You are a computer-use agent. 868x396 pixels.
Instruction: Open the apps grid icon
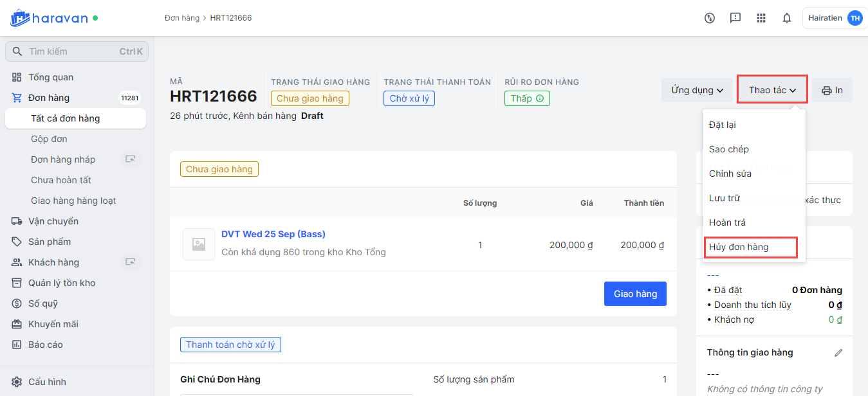pos(761,18)
